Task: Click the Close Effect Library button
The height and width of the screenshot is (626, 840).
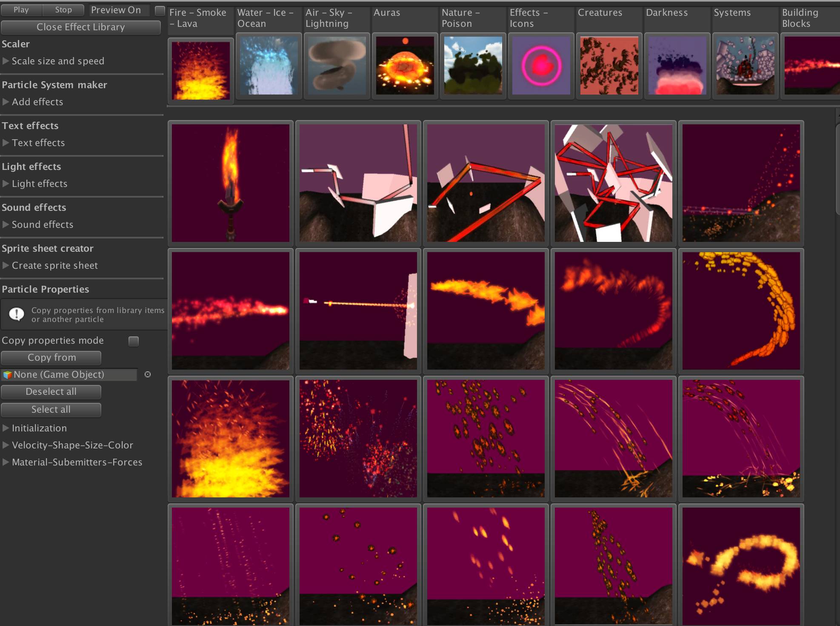Action: (x=81, y=27)
